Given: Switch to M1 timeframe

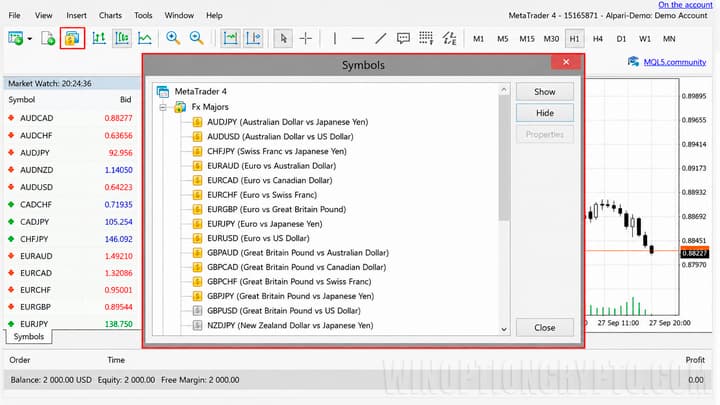Looking at the screenshot, I should pos(478,39).
